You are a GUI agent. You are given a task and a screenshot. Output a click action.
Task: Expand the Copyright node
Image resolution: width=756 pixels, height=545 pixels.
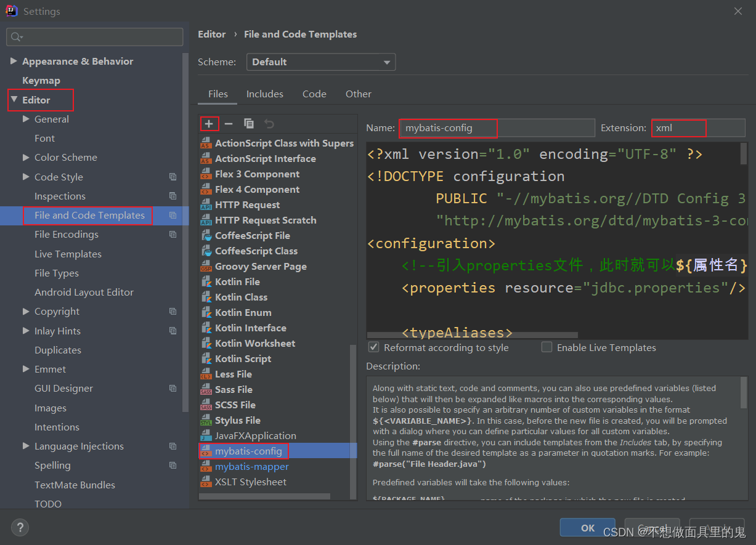[x=26, y=311]
